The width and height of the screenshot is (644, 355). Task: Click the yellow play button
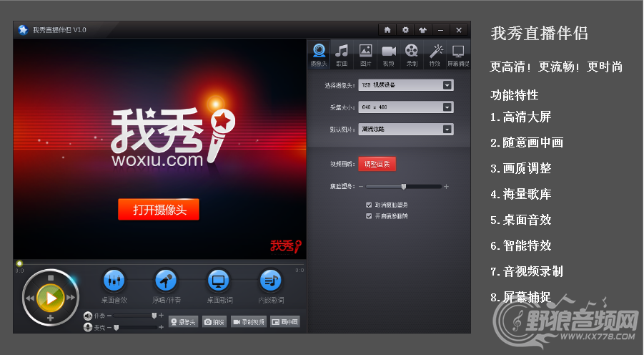point(51,298)
